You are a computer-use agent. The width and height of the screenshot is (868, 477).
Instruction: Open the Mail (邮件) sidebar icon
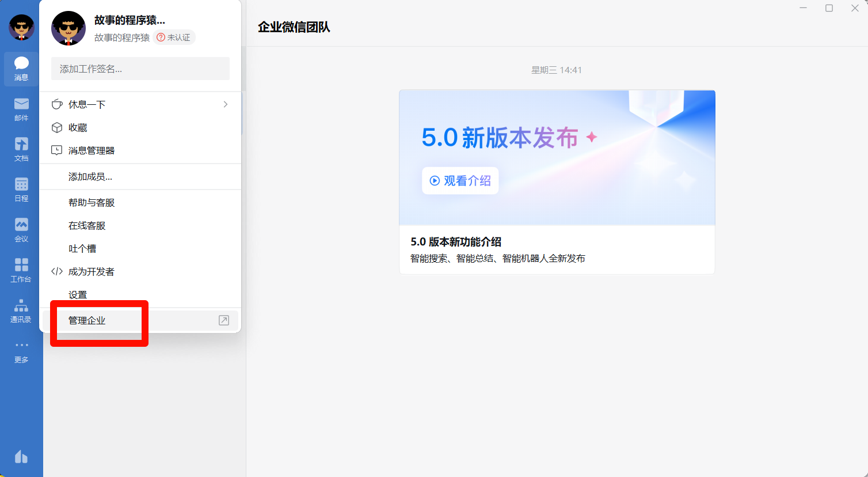21,109
